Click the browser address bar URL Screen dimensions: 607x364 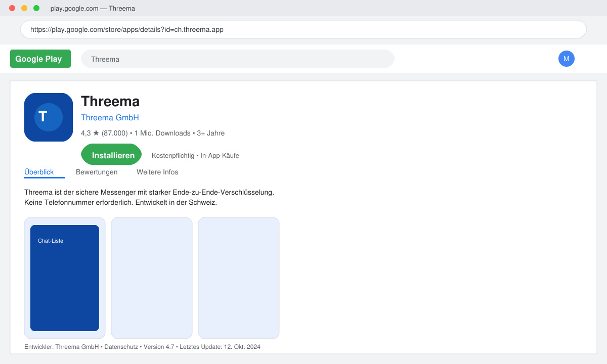click(303, 29)
